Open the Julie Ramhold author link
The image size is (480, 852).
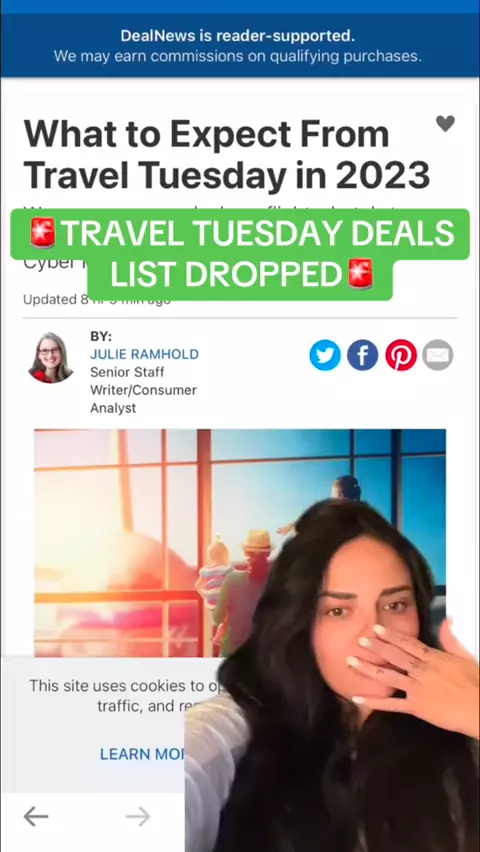145,354
